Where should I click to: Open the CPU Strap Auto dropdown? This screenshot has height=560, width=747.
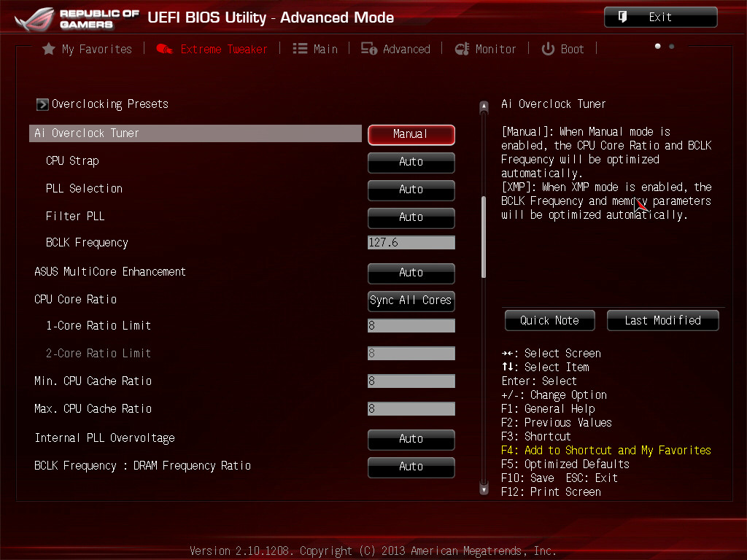click(411, 162)
